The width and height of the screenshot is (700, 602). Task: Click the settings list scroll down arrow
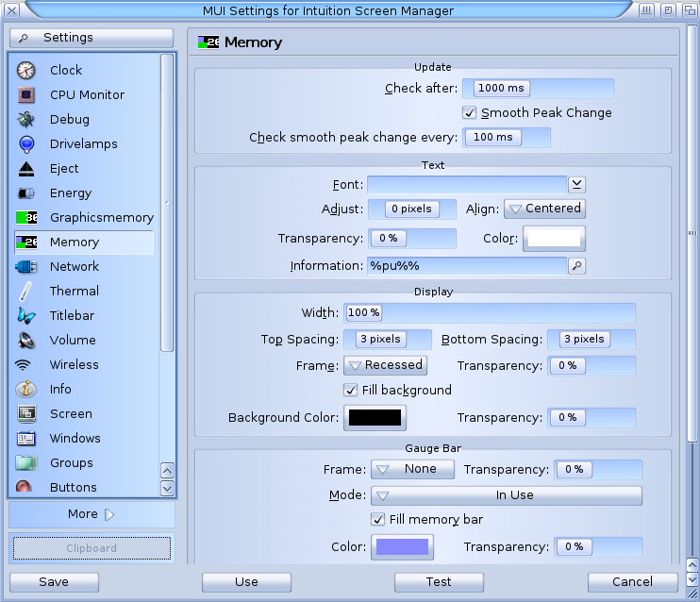pyautogui.click(x=167, y=488)
